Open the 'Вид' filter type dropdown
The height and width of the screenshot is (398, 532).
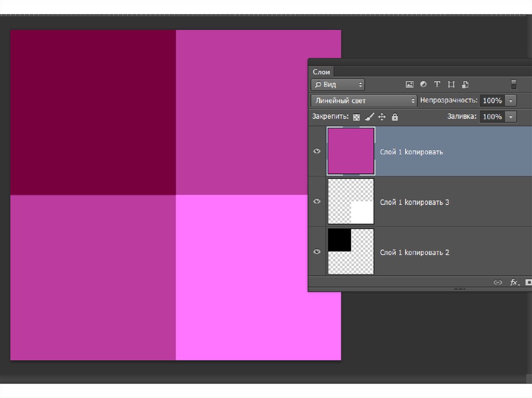[338, 85]
